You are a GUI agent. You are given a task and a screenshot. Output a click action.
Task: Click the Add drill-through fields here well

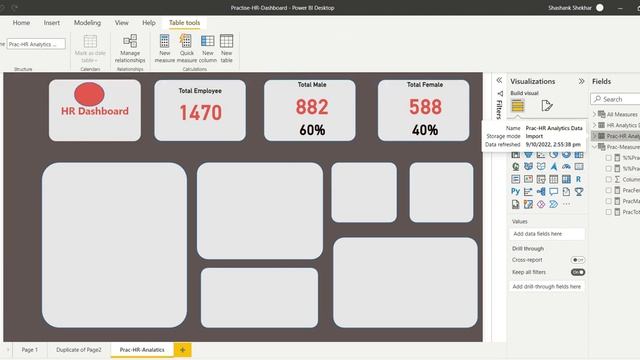(547, 287)
